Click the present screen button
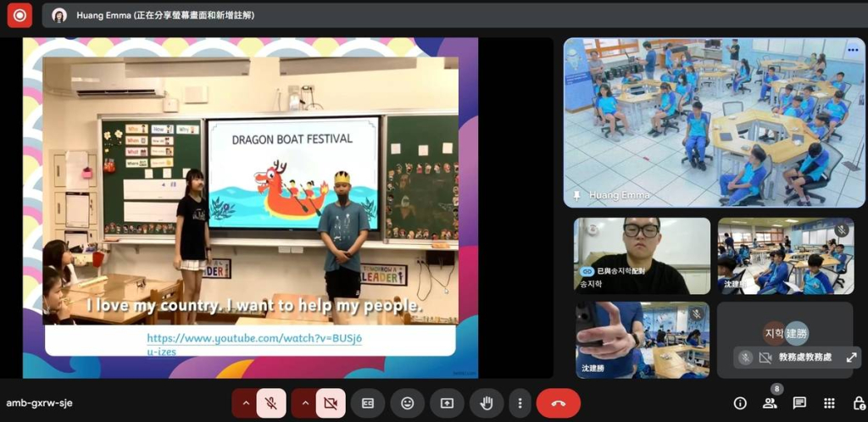Viewport: 868px width, 422px height. coord(447,403)
